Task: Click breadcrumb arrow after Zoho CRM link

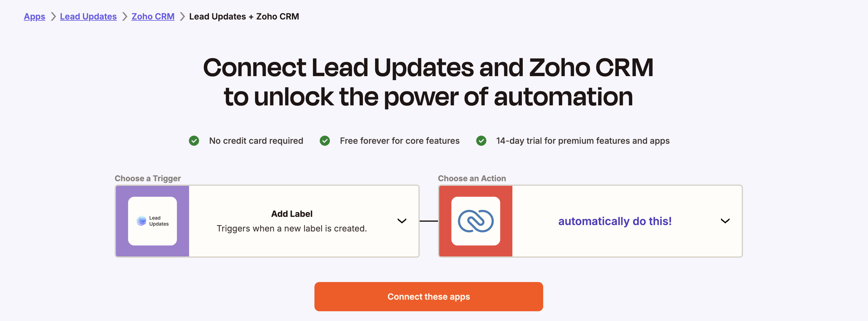Action: tap(182, 16)
